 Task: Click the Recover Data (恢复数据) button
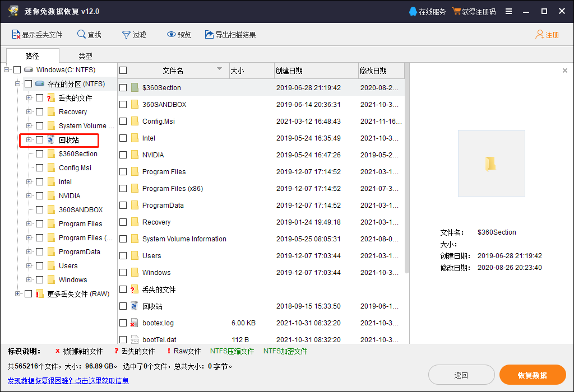point(533,375)
